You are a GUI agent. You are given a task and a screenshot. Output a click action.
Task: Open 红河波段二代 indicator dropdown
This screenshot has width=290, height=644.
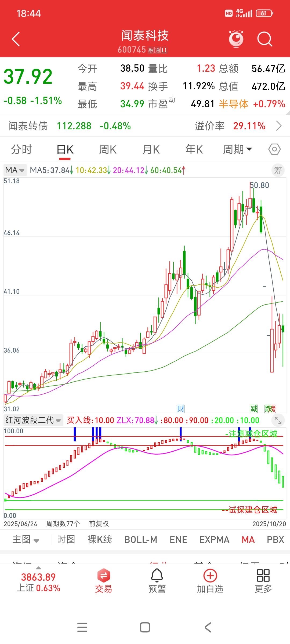[x=33, y=420]
